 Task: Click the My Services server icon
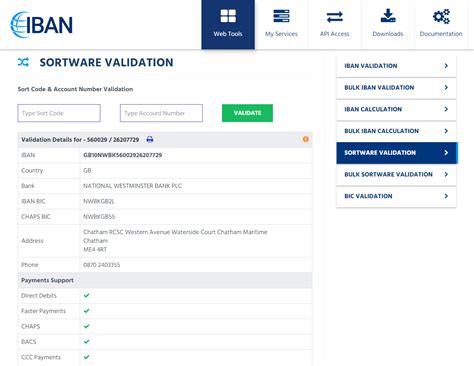(x=281, y=16)
